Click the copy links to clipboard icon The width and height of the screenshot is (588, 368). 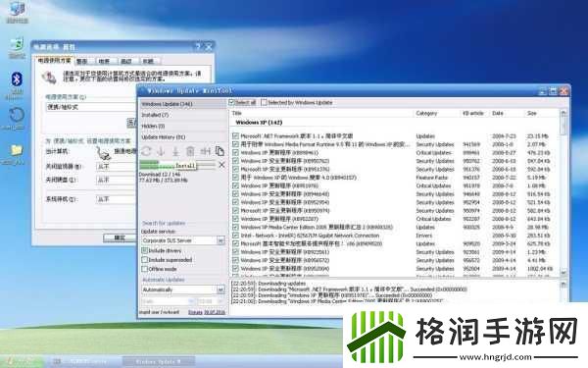coord(220,151)
